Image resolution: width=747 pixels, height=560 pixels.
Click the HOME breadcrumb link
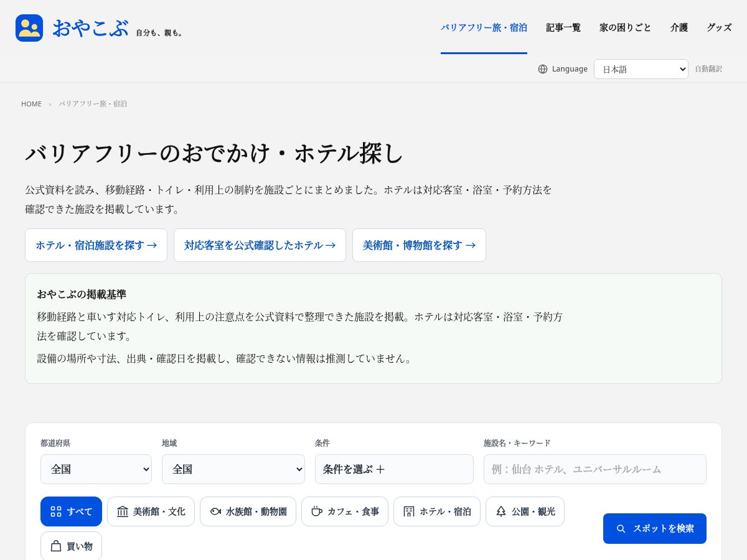[31, 104]
